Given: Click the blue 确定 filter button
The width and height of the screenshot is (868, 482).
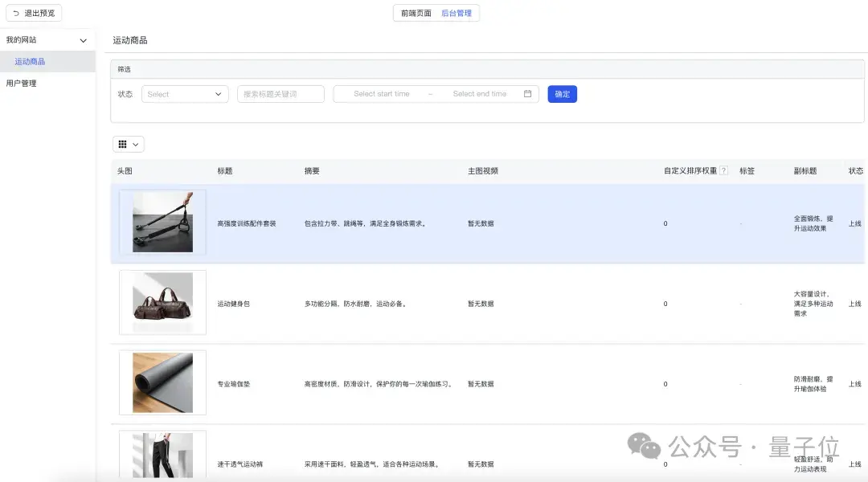Looking at the screenshot, I should tap(562, 93).
